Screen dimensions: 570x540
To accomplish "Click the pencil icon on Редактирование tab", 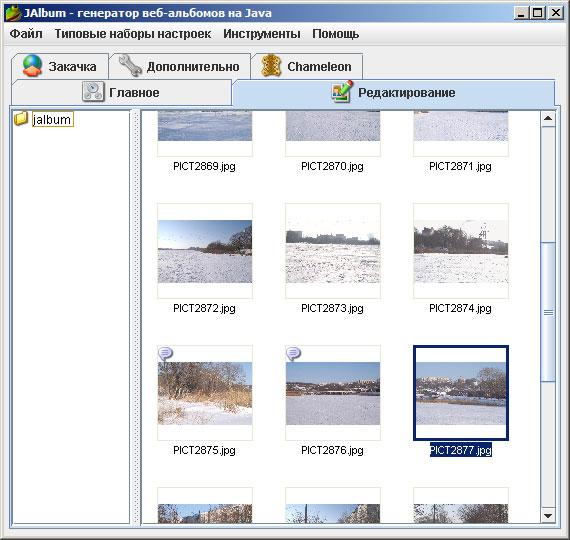I will (342, 91).
